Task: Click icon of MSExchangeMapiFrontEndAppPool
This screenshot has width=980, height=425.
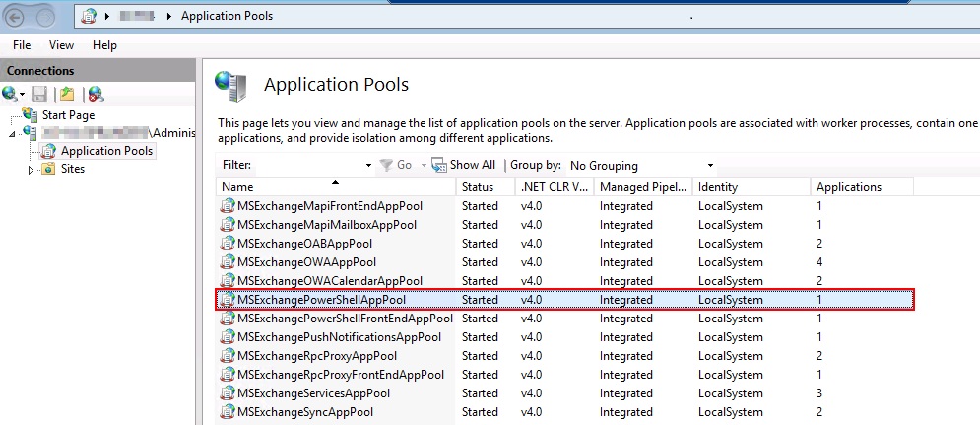Action: (x=228, y=206)
